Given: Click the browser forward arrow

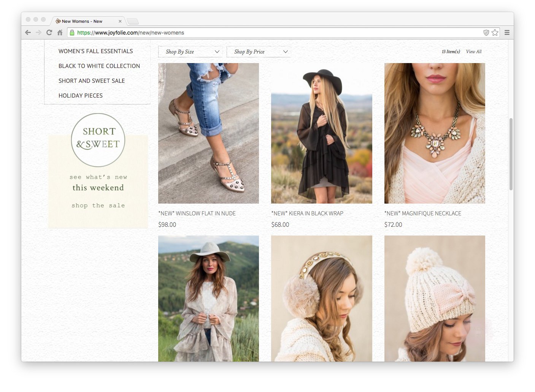Looking at the screenshot, I should click(x=38, y=33).
